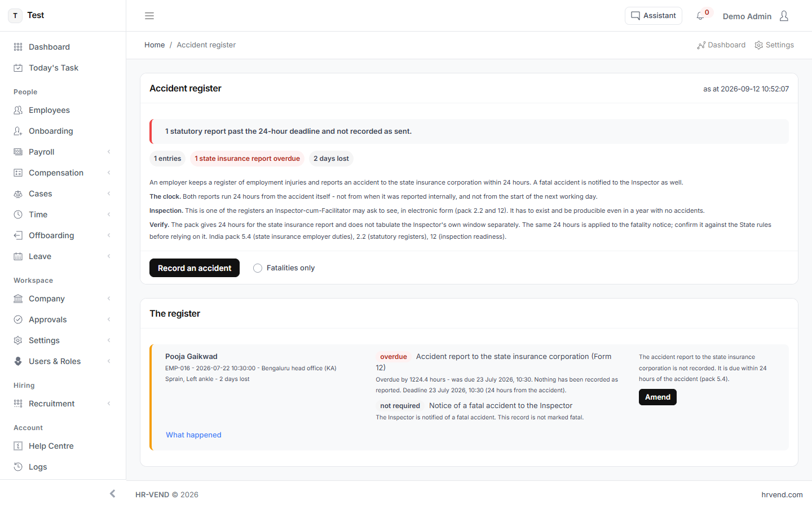Open the Settings link in page header
Viewport: 812px width, 508px height.
tap(774, 45)
